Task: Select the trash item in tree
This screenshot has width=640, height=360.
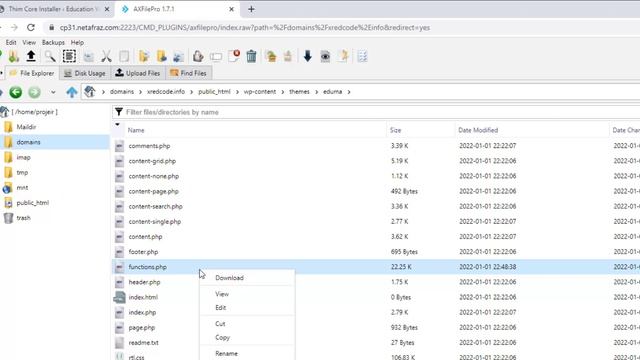Action: [23, 218]
